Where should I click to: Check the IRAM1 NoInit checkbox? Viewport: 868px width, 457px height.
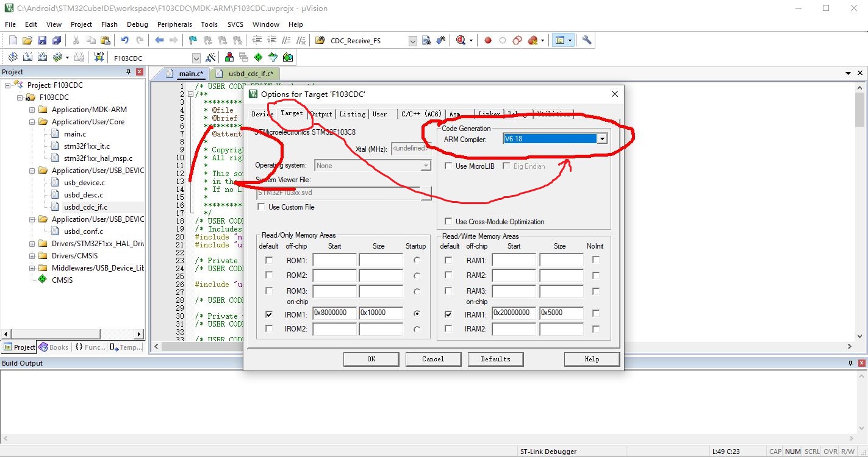click(x=596, y=313)
